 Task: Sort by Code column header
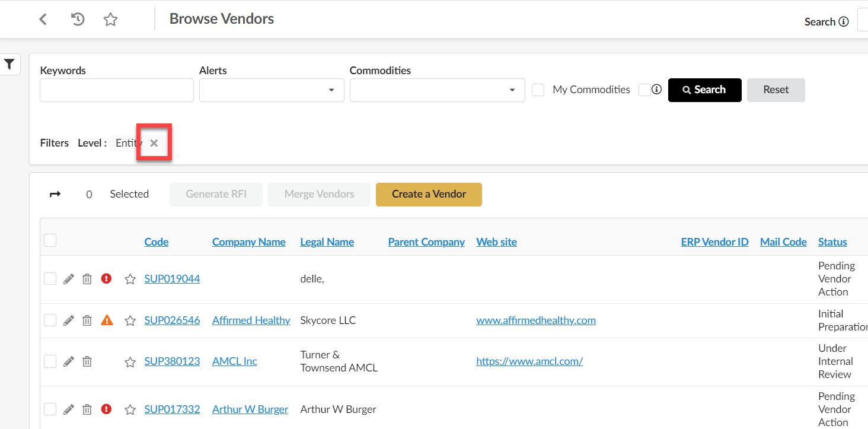click(x=157, y=242)
